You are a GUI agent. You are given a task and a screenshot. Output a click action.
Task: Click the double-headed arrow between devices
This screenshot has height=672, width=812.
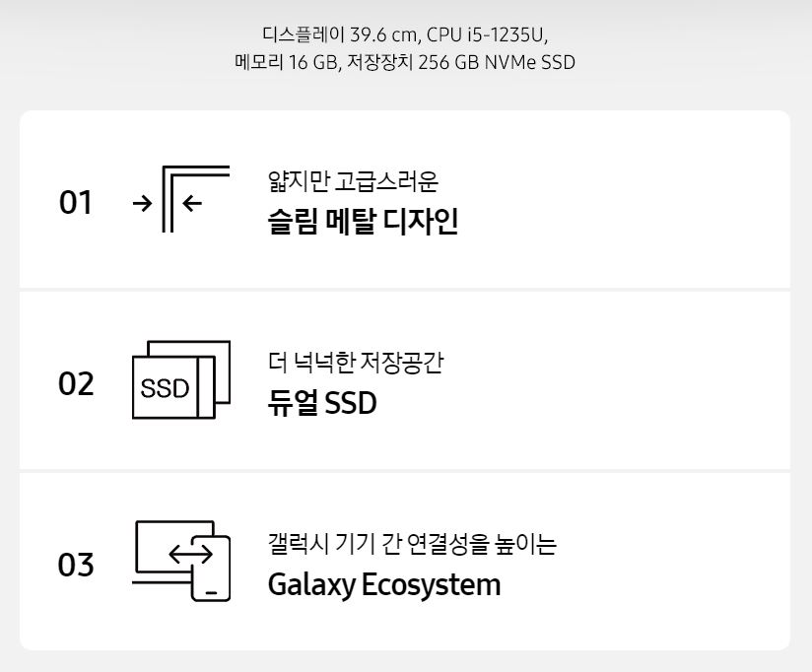(190, 555)
